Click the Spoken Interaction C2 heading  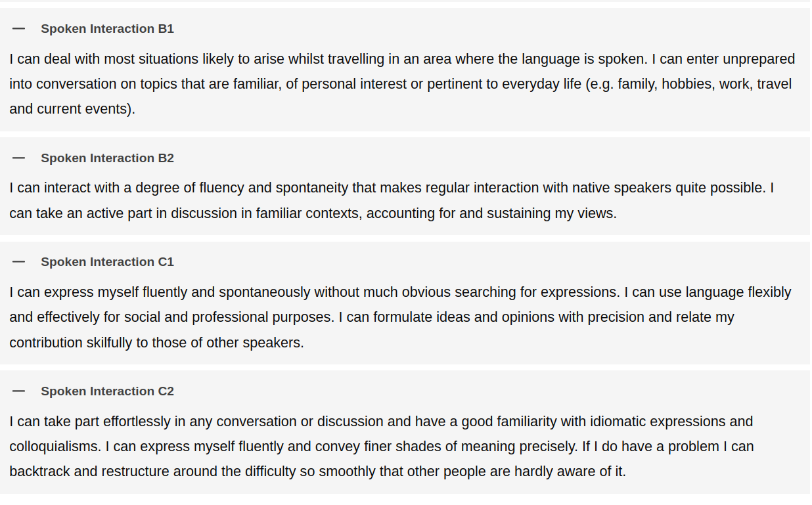pos(107,391)
